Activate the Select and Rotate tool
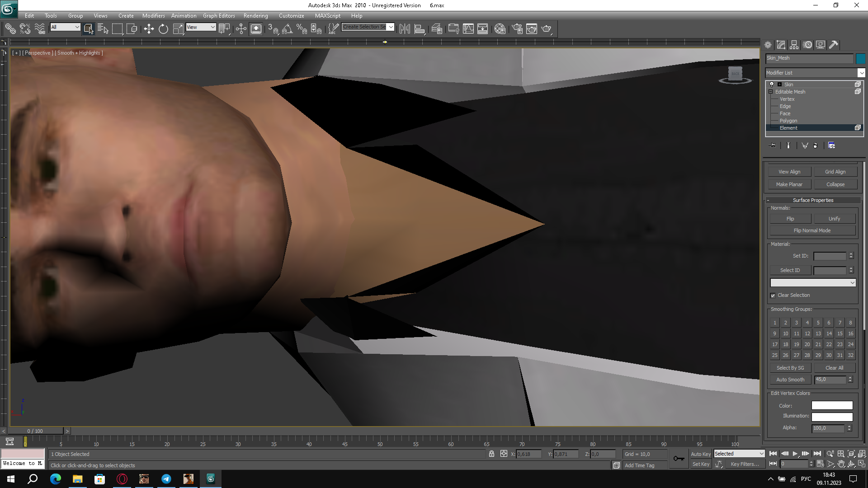The width and height of the screenshot is (868, 488). tap(163, 29)
